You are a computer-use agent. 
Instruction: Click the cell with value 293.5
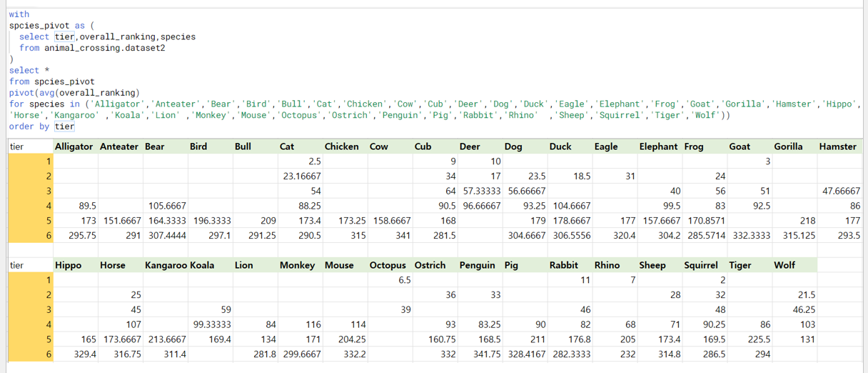pyautogui.click(x=849, y=235)
